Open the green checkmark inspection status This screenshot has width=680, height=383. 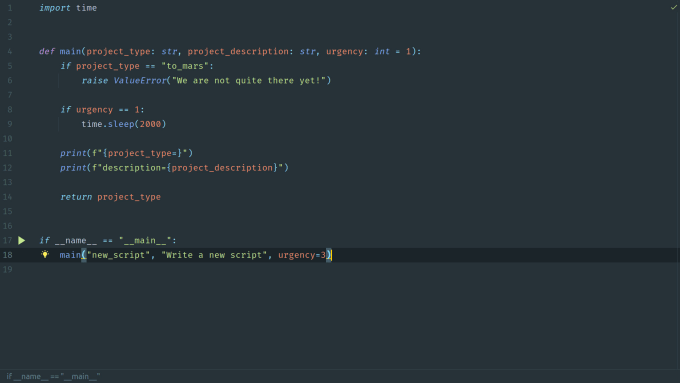(x=673, y=7)
